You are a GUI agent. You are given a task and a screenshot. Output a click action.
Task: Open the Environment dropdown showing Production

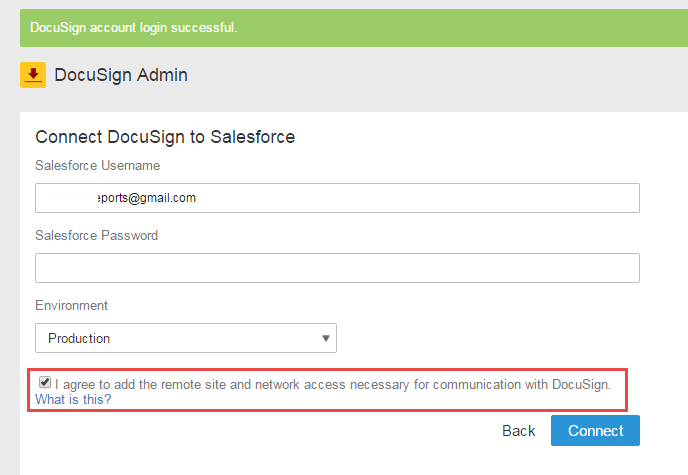click(x=186, y=338)
